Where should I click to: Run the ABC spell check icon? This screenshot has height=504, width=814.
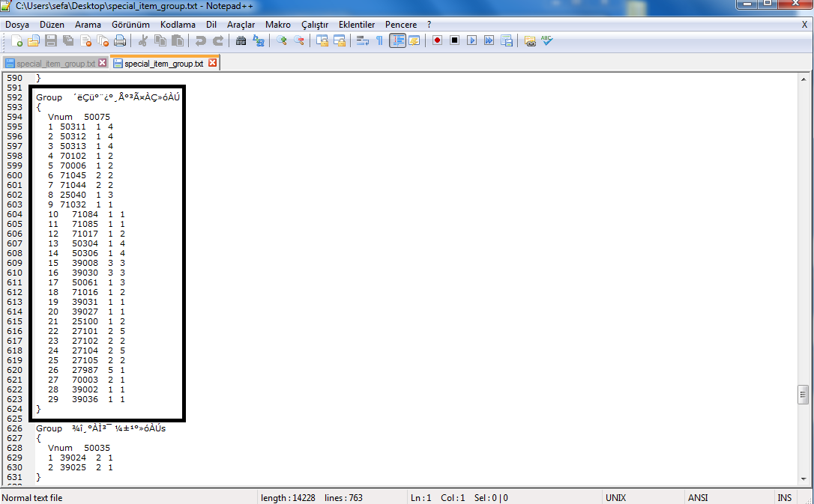pyautogui.click(x=546, y=40)
